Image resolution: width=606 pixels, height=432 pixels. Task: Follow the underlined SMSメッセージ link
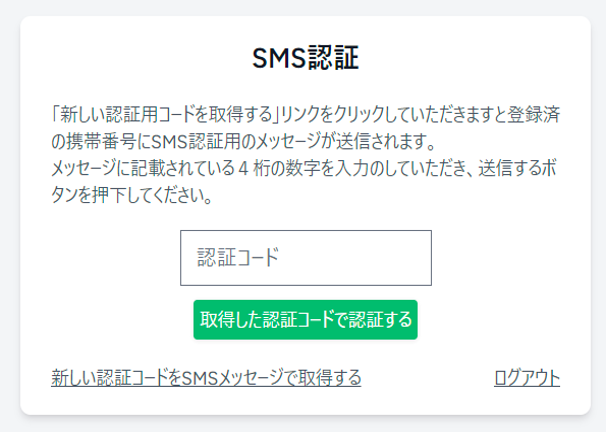point(206,377)
